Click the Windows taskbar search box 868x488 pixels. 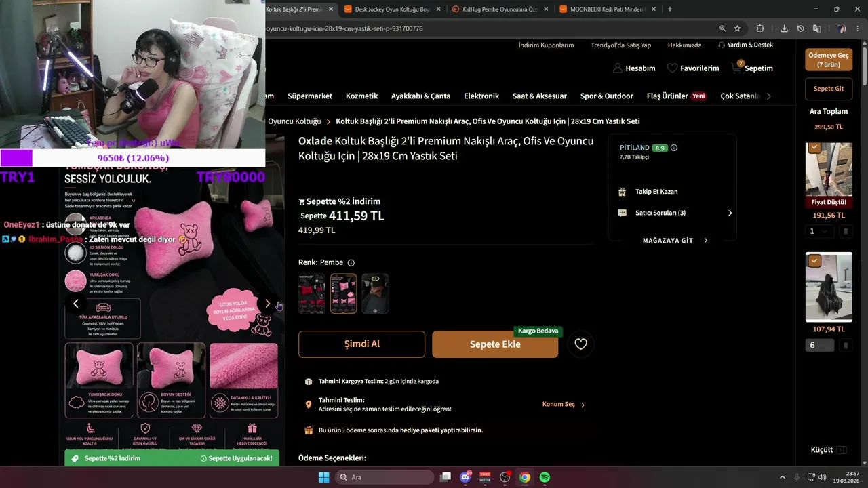pyautogui.click(x=384, y=477)
